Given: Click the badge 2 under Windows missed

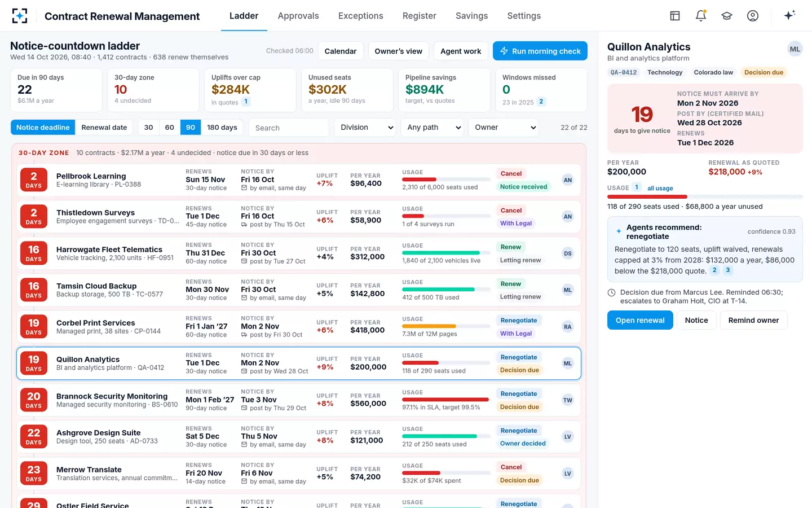Looking at the screenshot, I should [541, 102].
